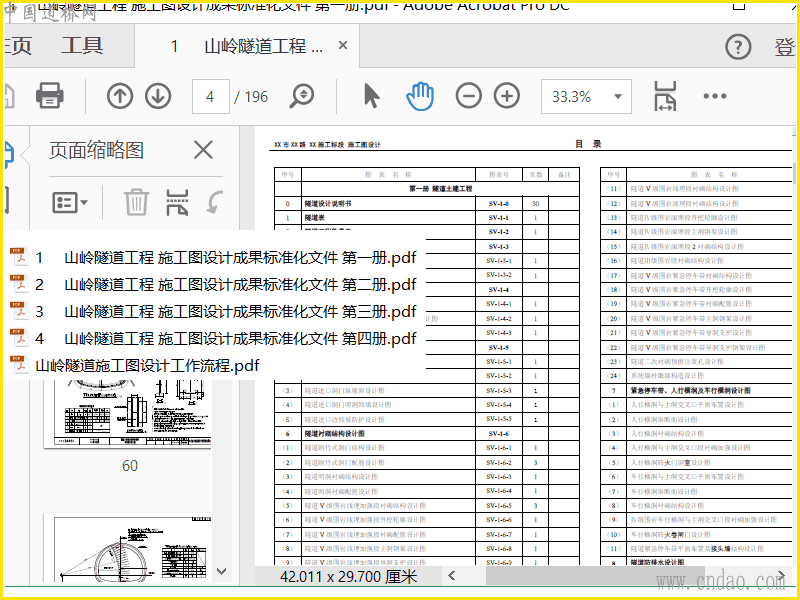Open file 第二册.pdf in list
Viewport: 800px width, 600px height.
point(213,285)
